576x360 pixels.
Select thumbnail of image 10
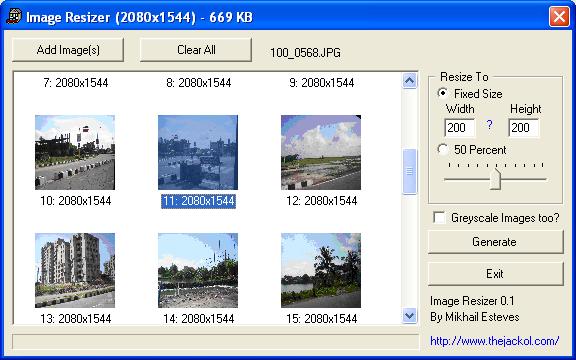[x=75, y=152]
